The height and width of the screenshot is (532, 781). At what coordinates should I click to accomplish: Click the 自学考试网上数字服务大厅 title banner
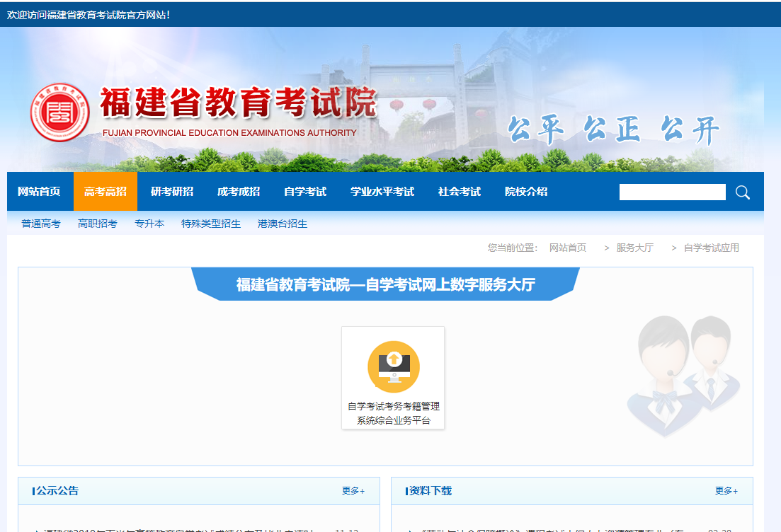point(385,284)
